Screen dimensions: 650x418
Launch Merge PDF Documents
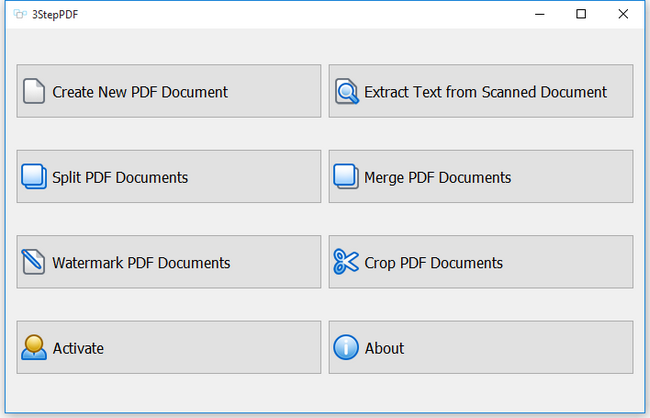pos(437,178)
